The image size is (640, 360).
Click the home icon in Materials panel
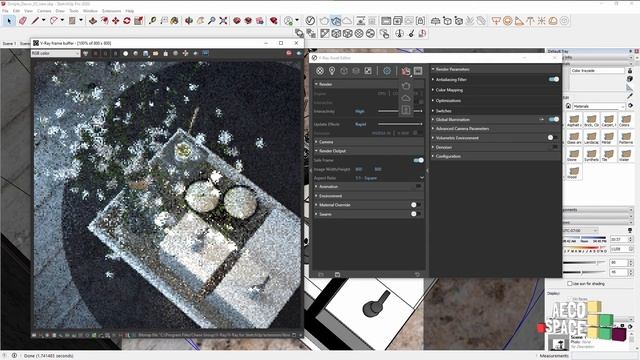pos(568,106)
